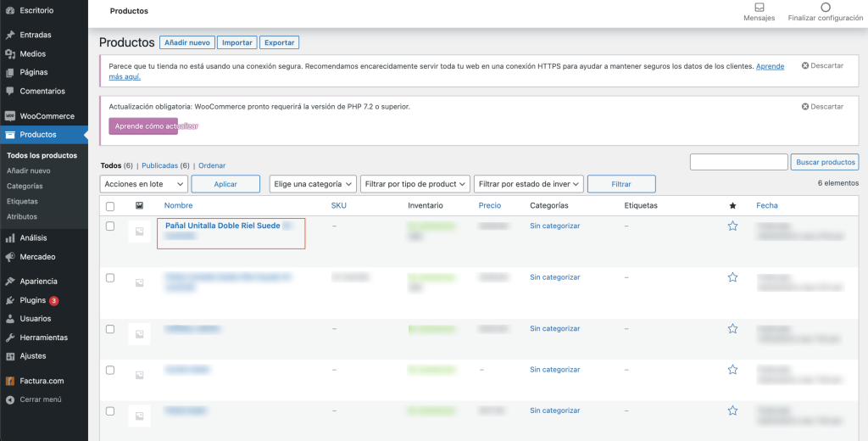Click the Medios media icon
The width and height of the screenshot is (868, 441).
point(10,53)
